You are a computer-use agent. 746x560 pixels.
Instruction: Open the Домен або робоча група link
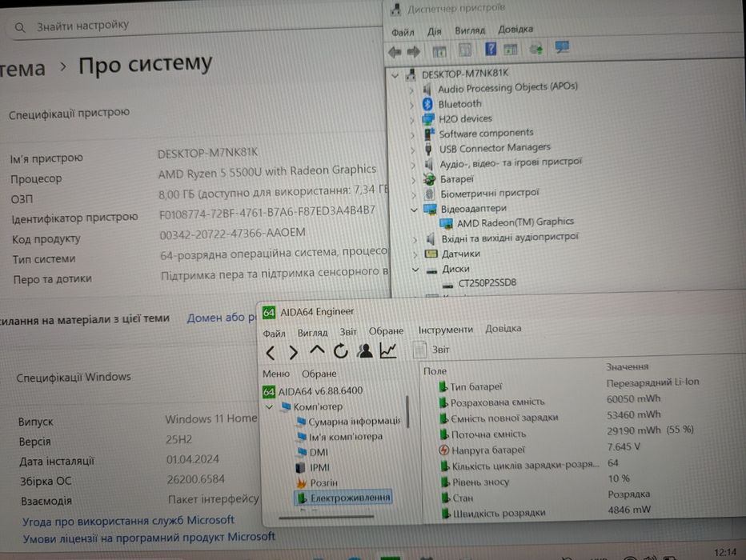click(x=222, y=318)
